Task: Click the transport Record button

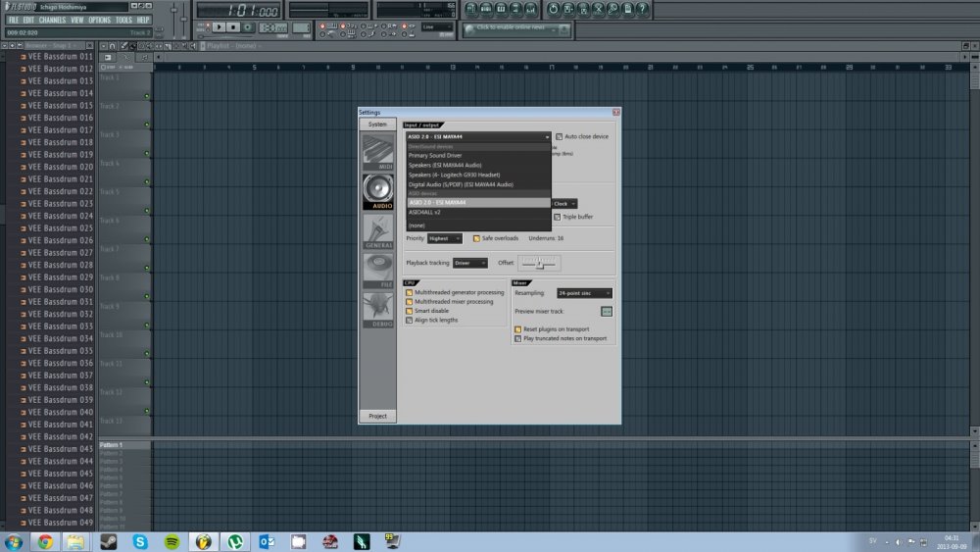Action: pyautogui.click(x=248, y=26)
